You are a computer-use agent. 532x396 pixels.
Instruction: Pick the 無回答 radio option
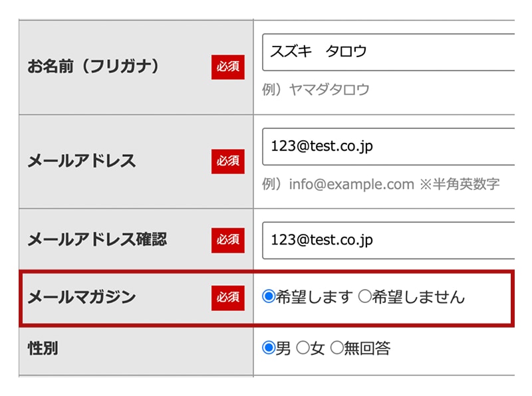[x=336, y=347]
